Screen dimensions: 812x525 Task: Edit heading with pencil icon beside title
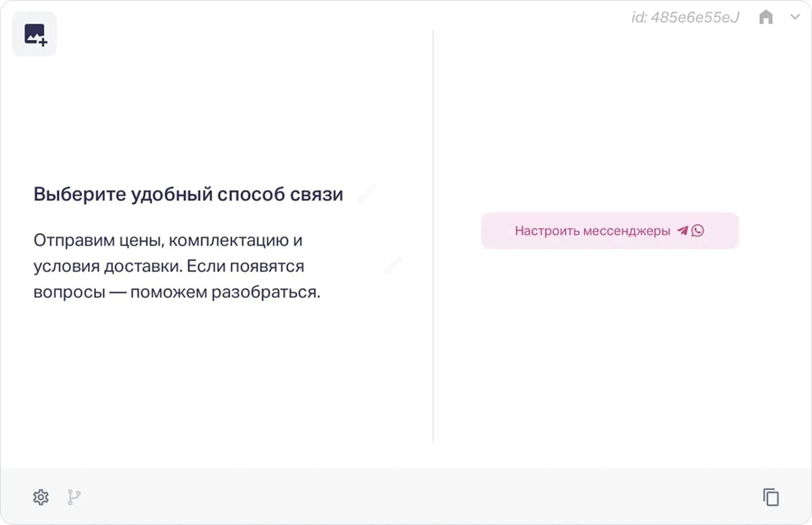pos(367,194)
